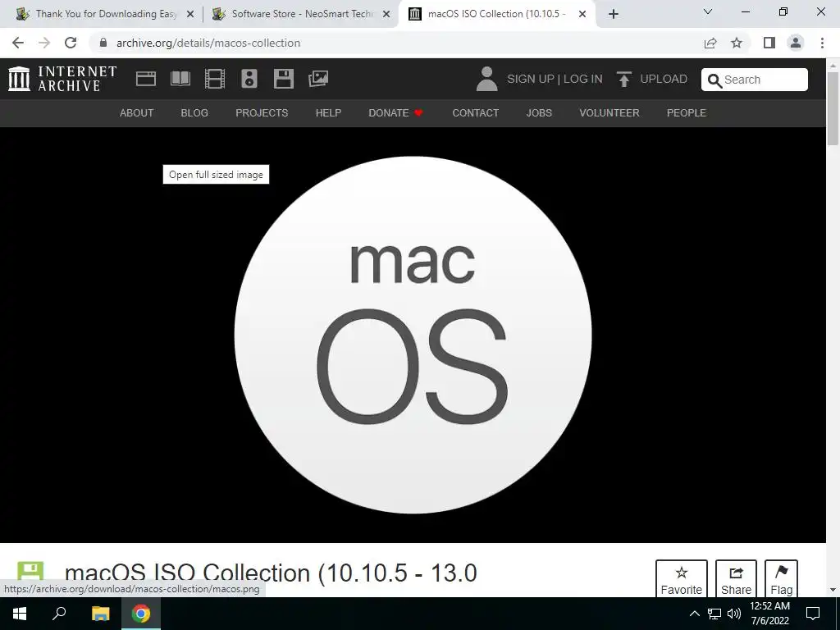The width and height of the screenshot is (840, 630).
Task: Open the Windows notification center icon
Action: [813, 614]
